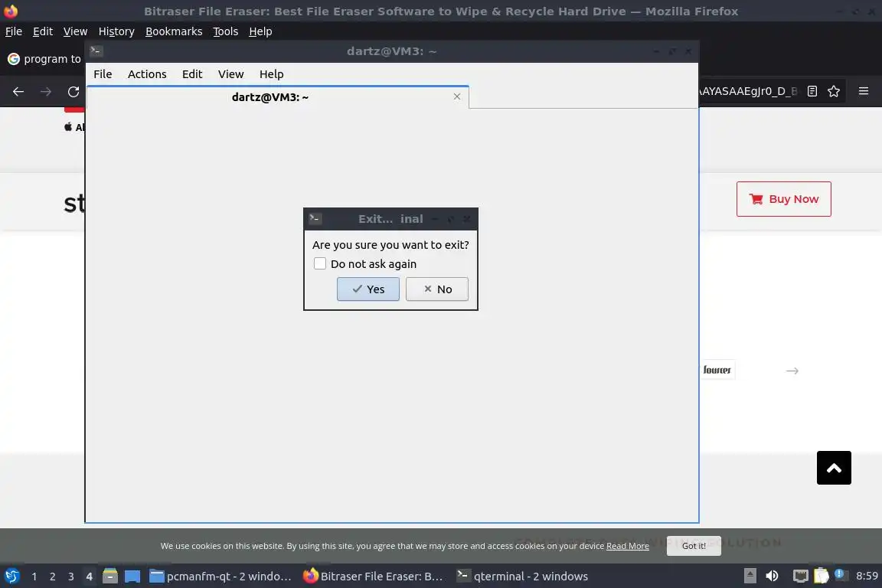882x588 pixels.
Task: Accept cookies with Got it! button
Action: pyautogui.click(x=694, y=546)
